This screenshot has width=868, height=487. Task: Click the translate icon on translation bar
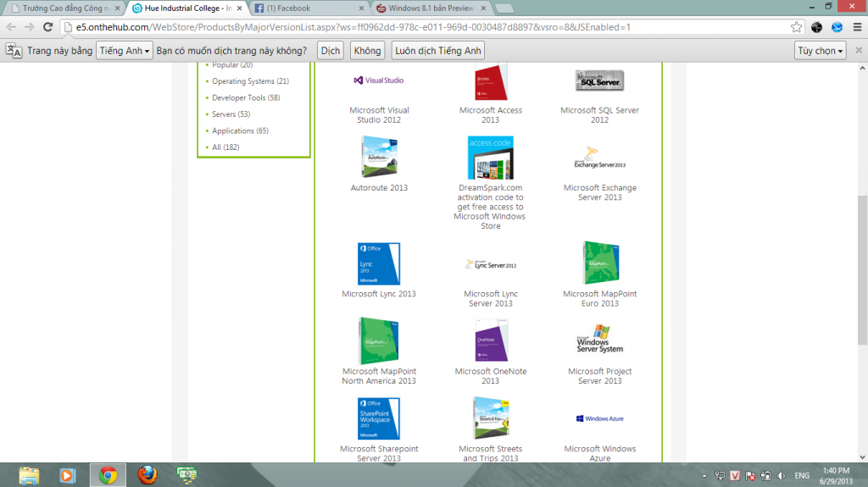(x=14, y=51)
